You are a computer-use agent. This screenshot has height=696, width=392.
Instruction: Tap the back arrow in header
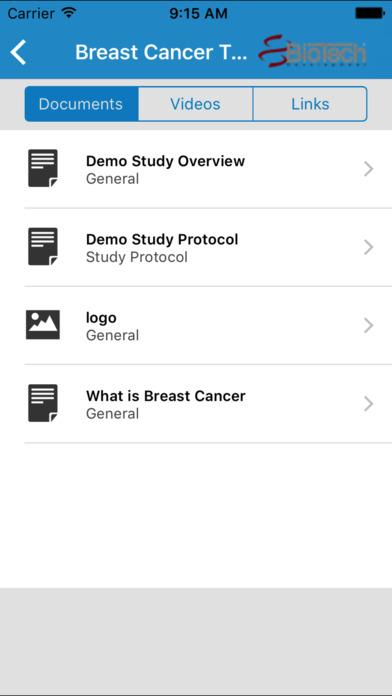19,52
